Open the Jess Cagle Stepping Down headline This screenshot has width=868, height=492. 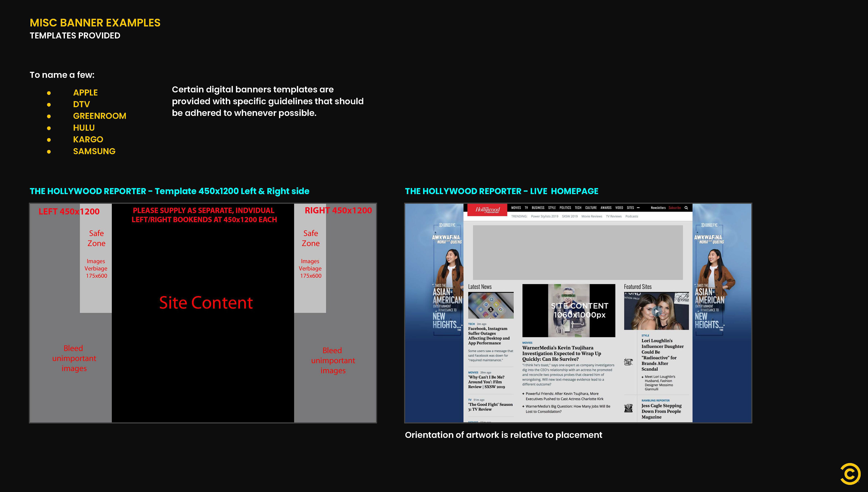(661, 411)
